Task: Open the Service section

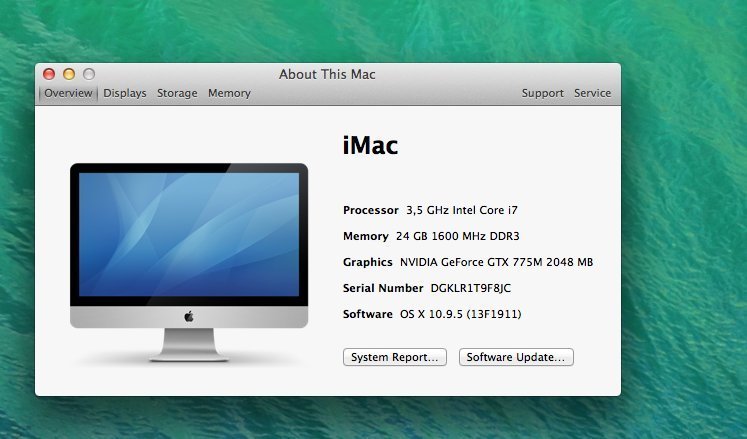Action: (592, 93)
